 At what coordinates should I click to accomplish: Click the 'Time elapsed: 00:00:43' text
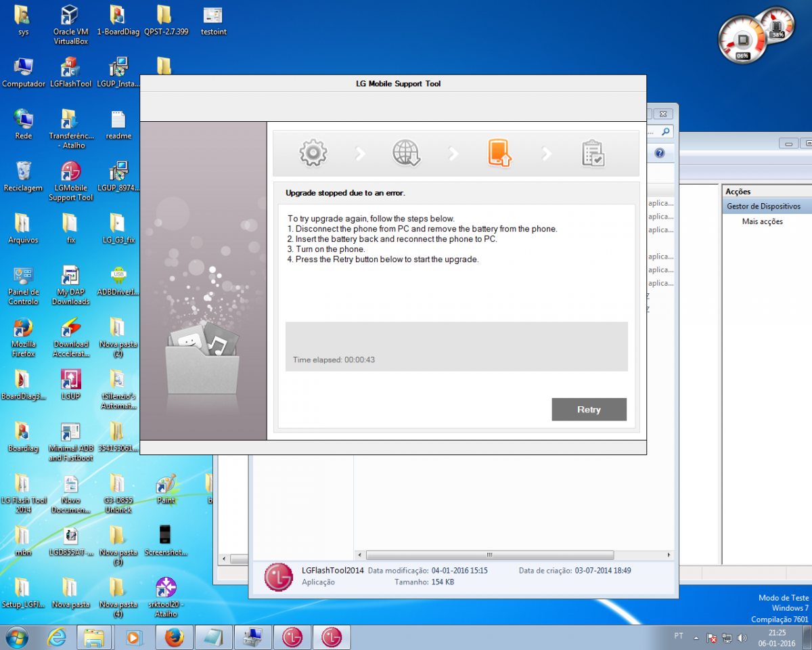334,360
